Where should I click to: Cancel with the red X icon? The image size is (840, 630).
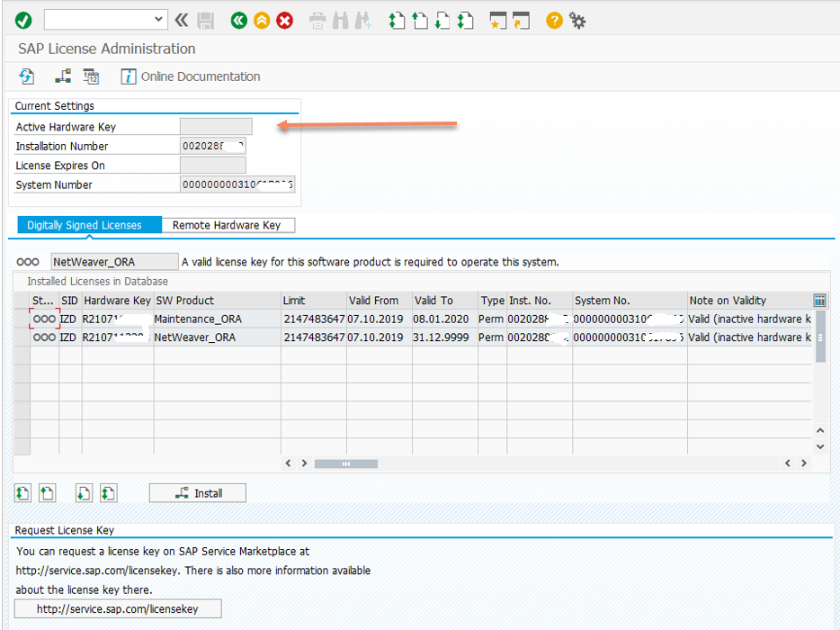[x=284, y=21]
